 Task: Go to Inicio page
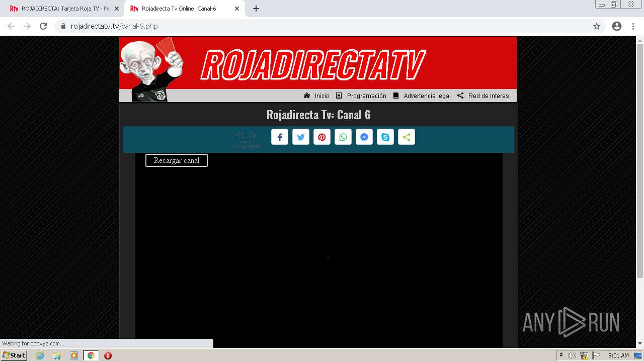(x=317, y=96)
